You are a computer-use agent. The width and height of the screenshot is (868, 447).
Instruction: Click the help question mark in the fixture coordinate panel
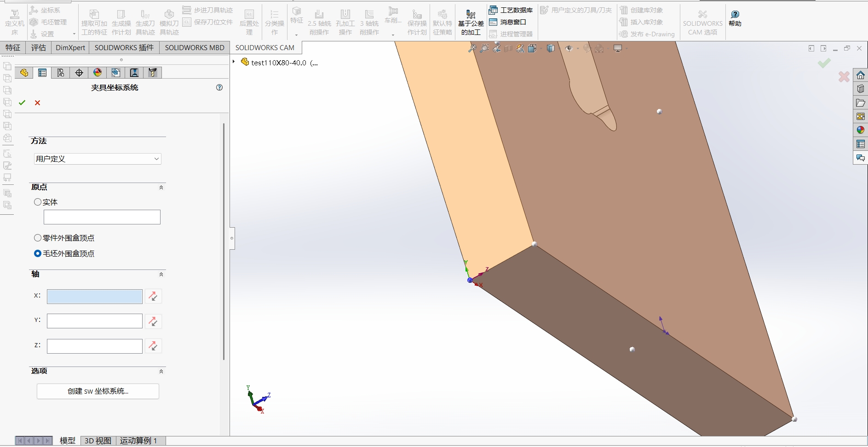(x=219, y=87)
